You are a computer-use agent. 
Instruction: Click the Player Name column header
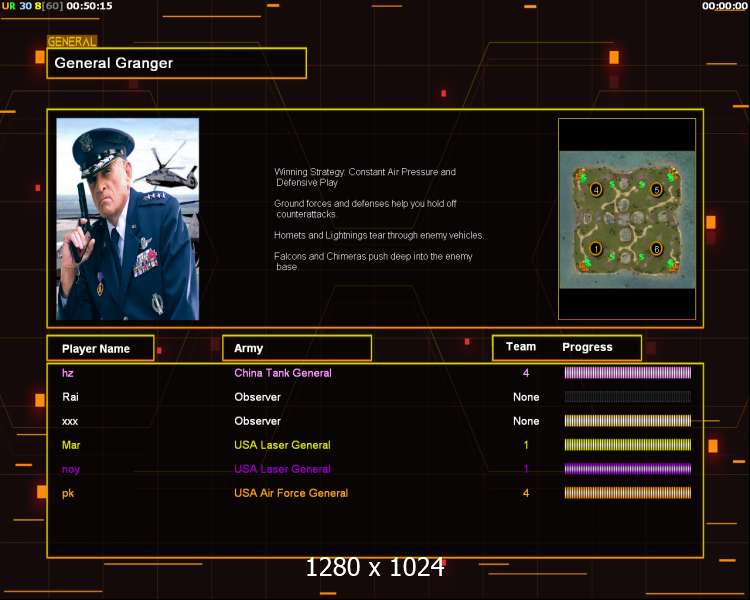100,348
